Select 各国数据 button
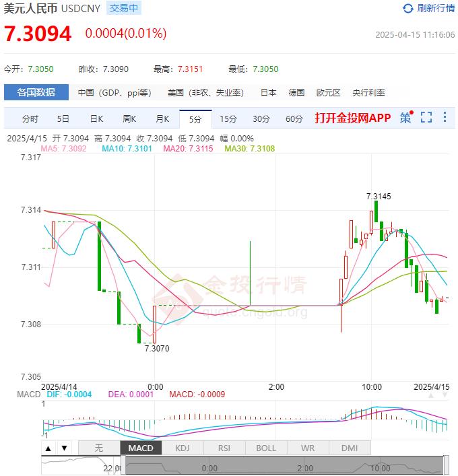 [36, 92]
